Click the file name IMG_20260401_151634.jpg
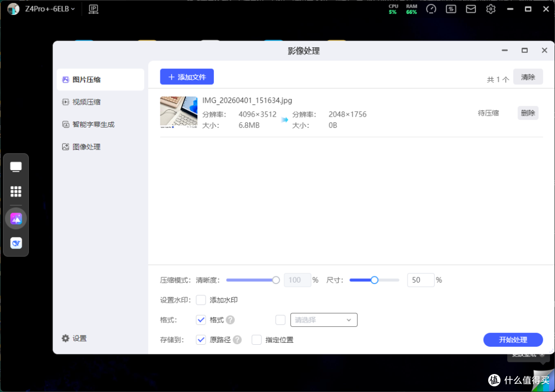This screenshot has width=555, height=392. click(x=247, y=101)
